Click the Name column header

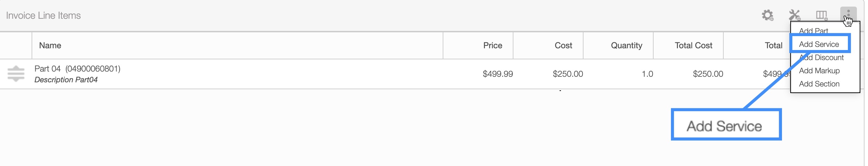tap(50, 45)
